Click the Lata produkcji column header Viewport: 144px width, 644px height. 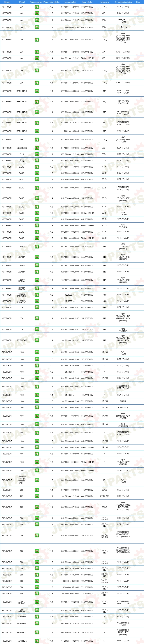pos(70,2)
